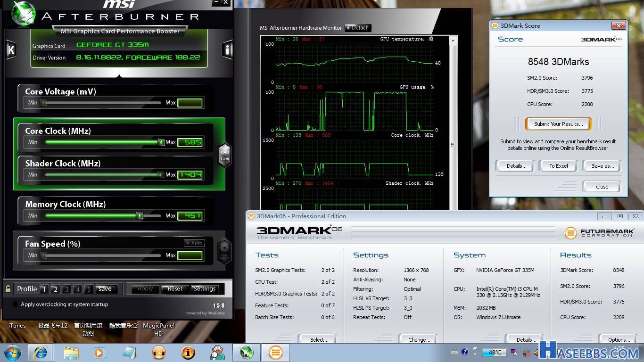The height and width of the screenshot is (362, 644).
Task: Minimize the MSI Afterburner window
Action: click(216, 2)
